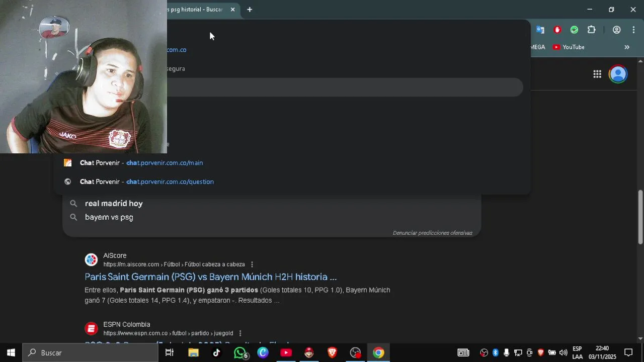Screen dimensions: 644x362
Task: Open Brave browser from the taskbar
Action: 332,352
